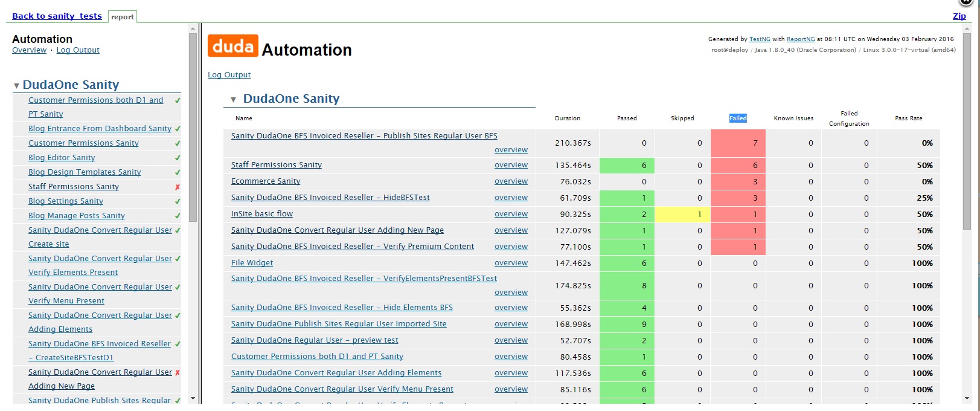Open Publish Sites Regular User BFS test
The width and height of the screenshot is (980, 411).
click(x=364, y=136)
